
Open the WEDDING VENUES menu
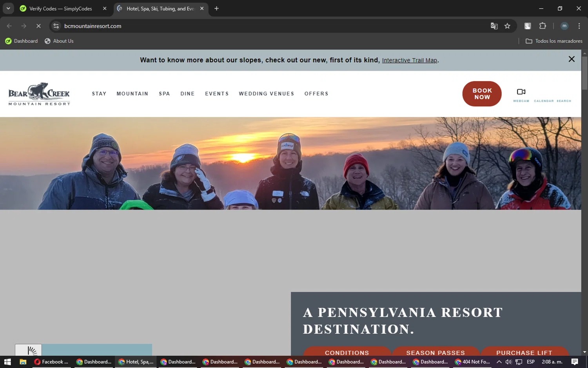pyautogui.click(x=267, y=94)
